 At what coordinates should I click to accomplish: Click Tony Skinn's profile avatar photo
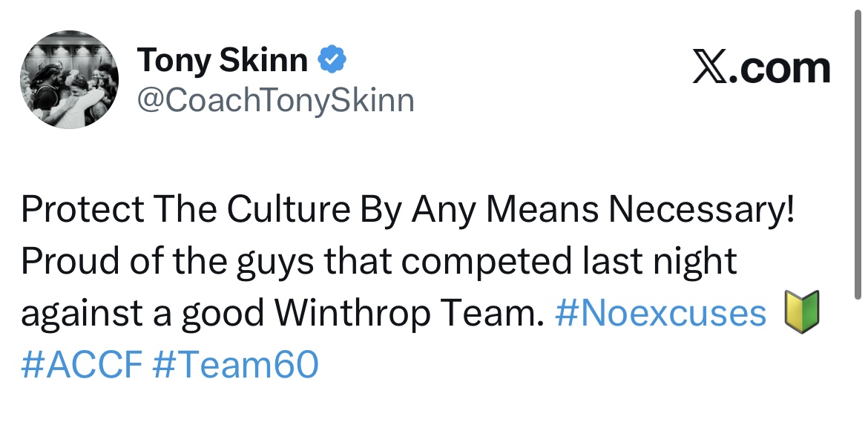(x=68, y=81)
